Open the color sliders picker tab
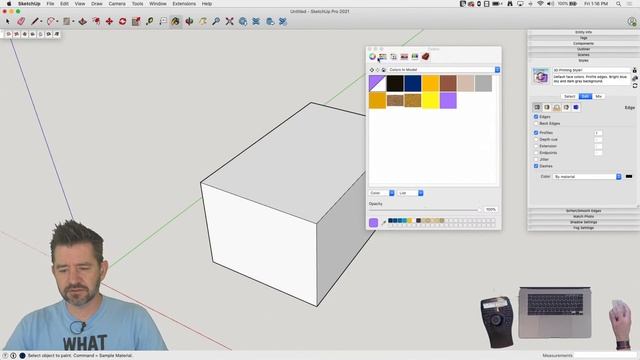The image size is (640, 360). click(x=383, y=57)
